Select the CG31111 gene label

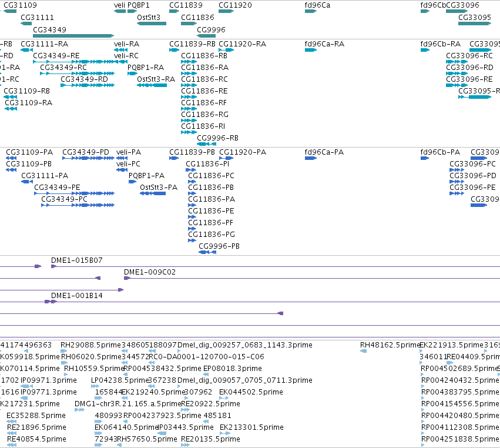tap(37, 17)
